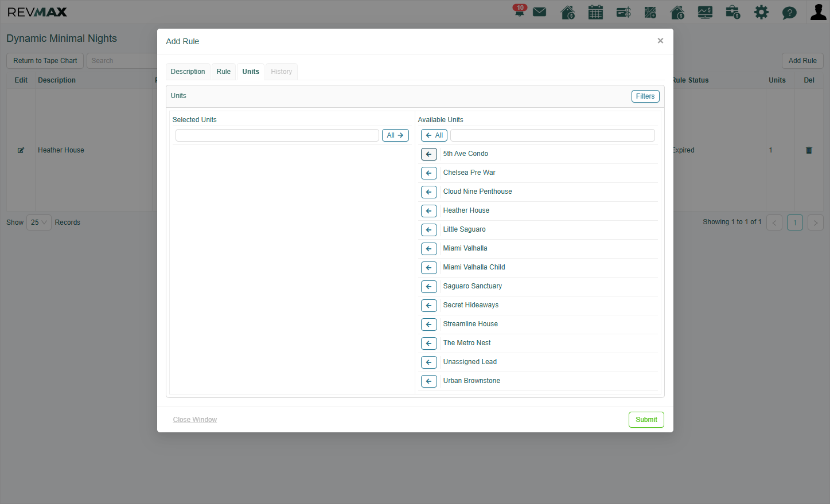The image size is (830, 504).
Task: Open the settings gear icon
Action: point(761,12)
